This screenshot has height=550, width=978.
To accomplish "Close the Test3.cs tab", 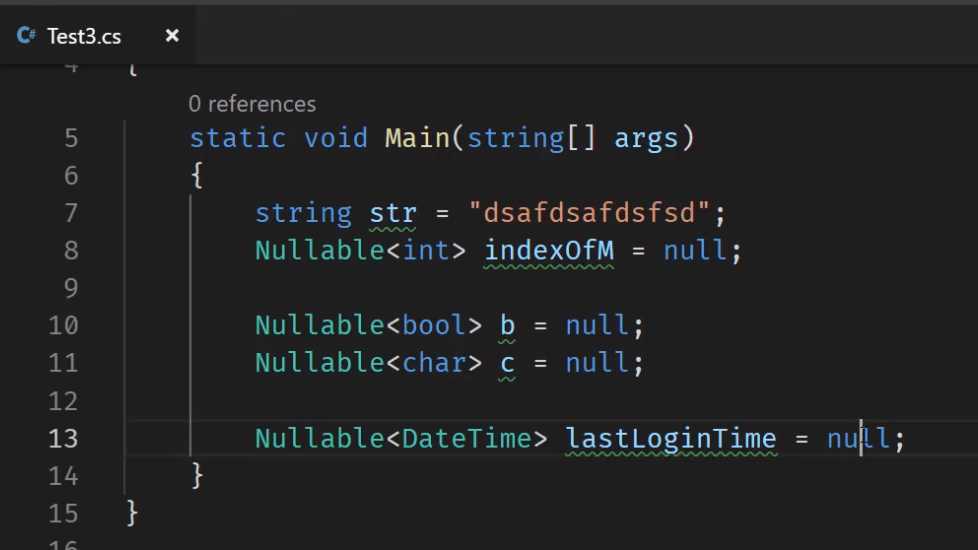I will [172, 36].
